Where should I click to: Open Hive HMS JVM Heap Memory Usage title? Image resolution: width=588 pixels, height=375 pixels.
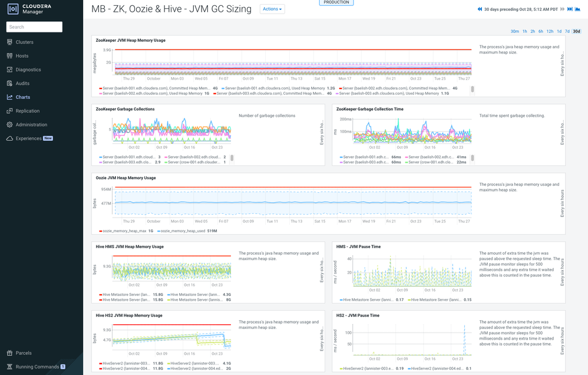pos(130,246)
